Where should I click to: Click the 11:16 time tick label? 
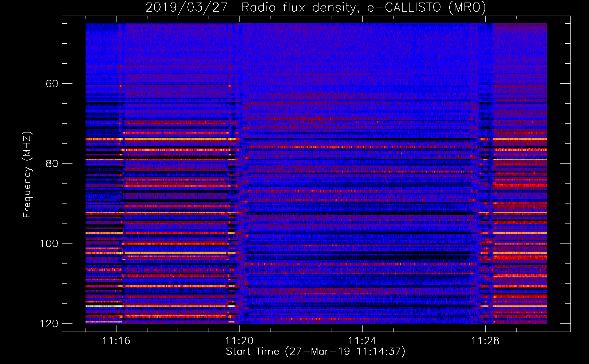click(x=116, y=341)
